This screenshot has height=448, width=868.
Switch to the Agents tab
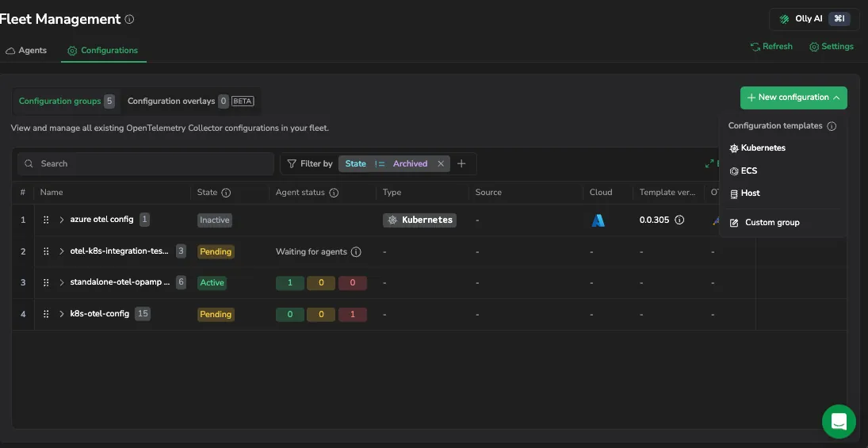26,51
